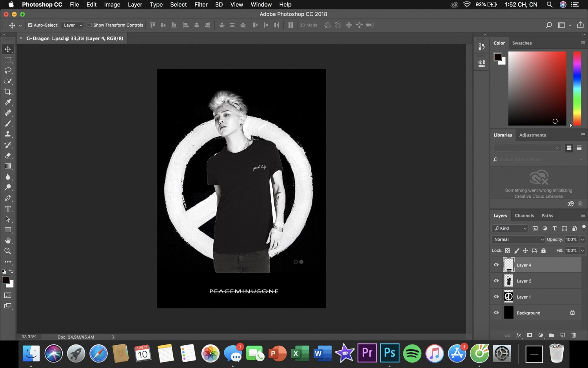Screen dimensions: 588x368
Task: Open the Filter menu
Action: coord(201,5)
